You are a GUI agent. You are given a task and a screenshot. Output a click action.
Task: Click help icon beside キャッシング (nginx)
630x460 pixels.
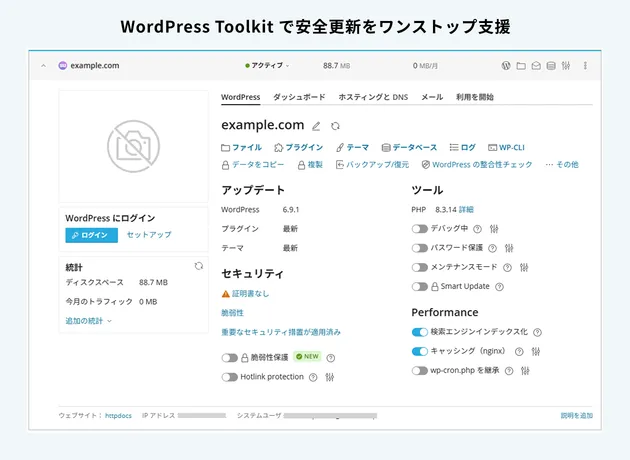[x=519, y=352]
